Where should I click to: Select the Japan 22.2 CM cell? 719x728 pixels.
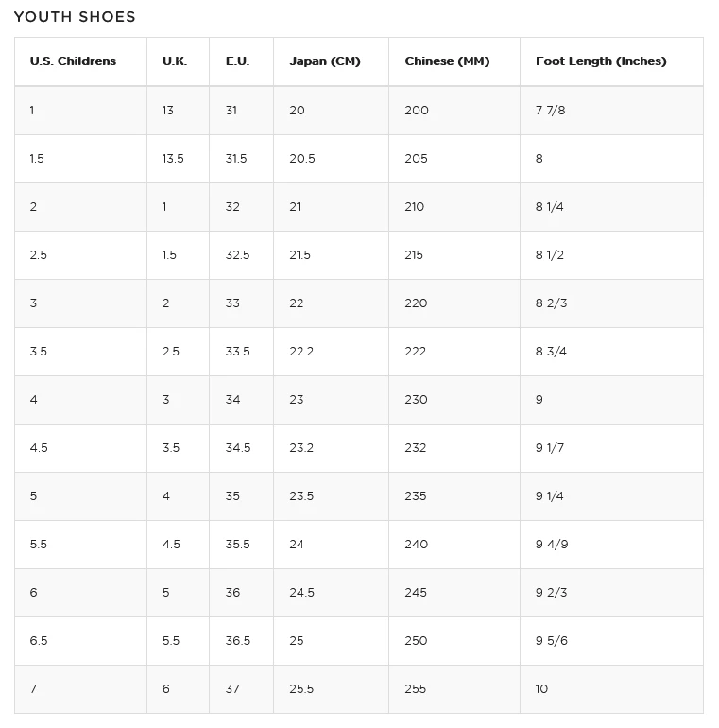pyautogui.click(x=301, y=352)
